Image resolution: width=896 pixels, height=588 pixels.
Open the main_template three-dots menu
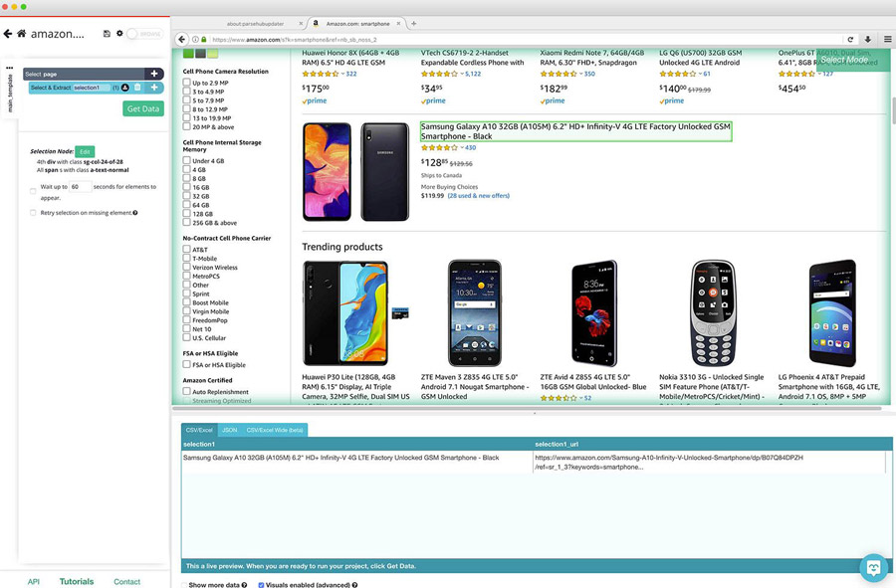[9, 68]
